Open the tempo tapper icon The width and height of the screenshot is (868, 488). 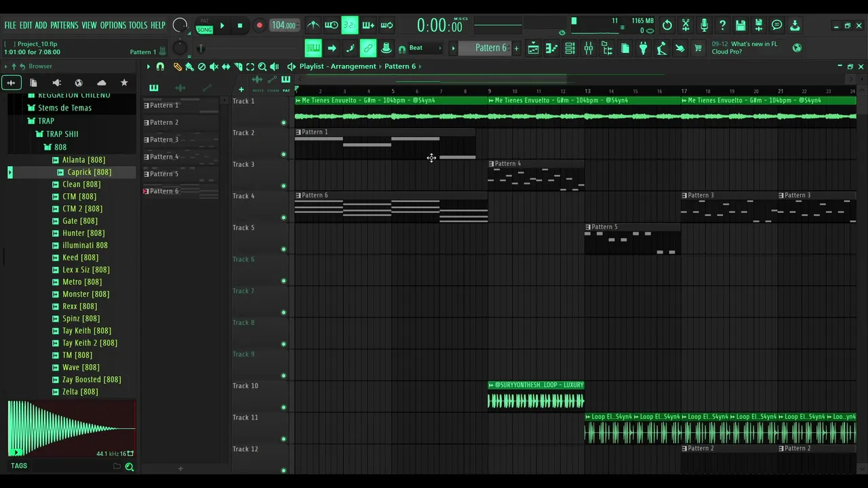pos(662,48)
